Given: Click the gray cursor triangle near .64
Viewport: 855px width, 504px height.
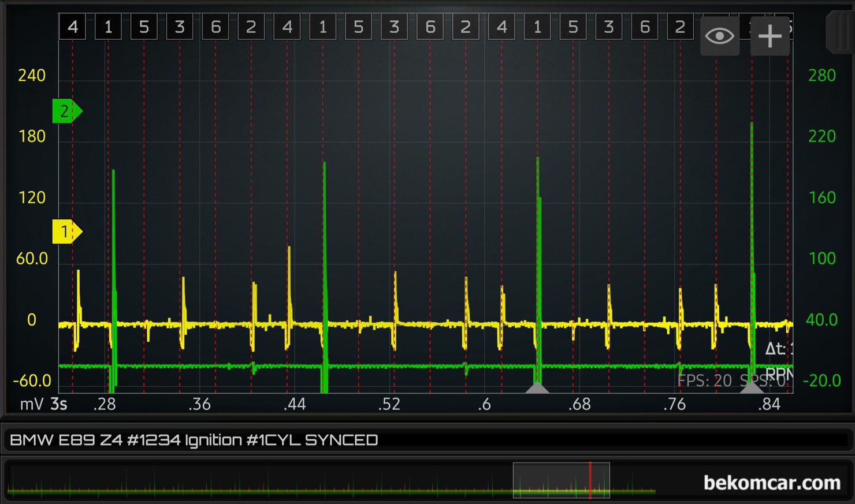Looking at the screenshot, I should coord(537,387).
